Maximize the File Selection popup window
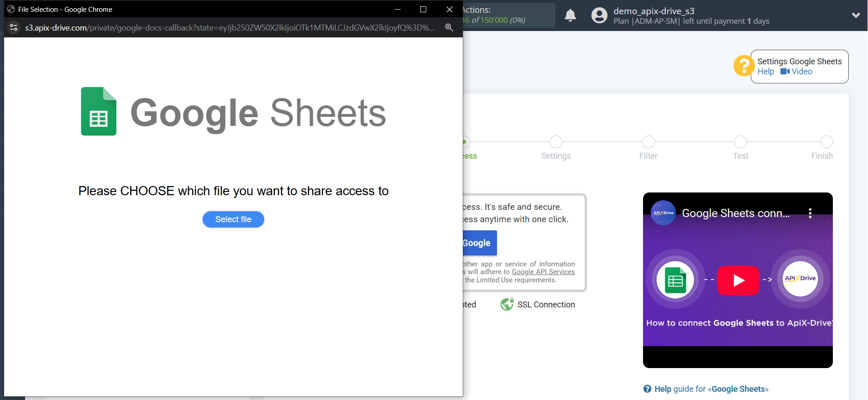The height and width of the screenshot is (400, 868). tap(423, 9)
